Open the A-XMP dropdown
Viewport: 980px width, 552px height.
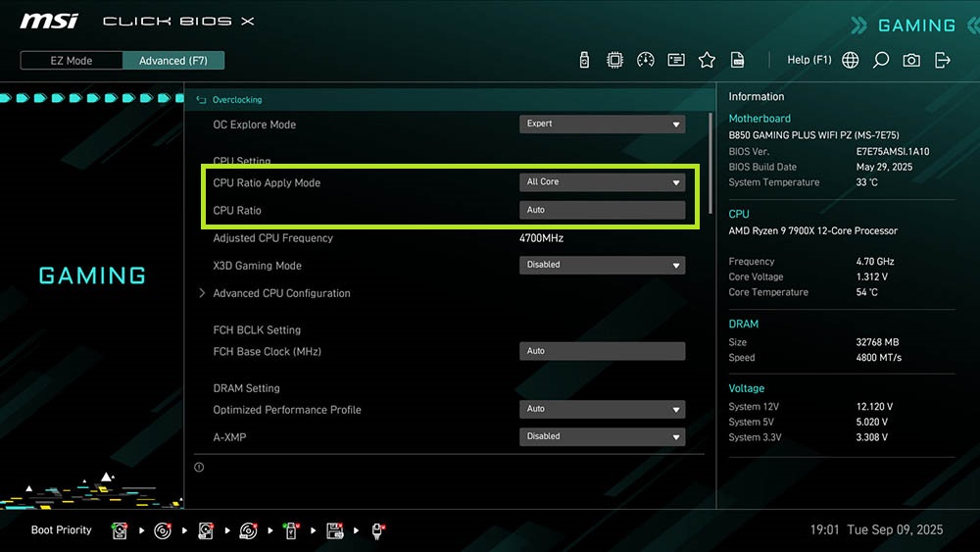[x=602, y=436]
